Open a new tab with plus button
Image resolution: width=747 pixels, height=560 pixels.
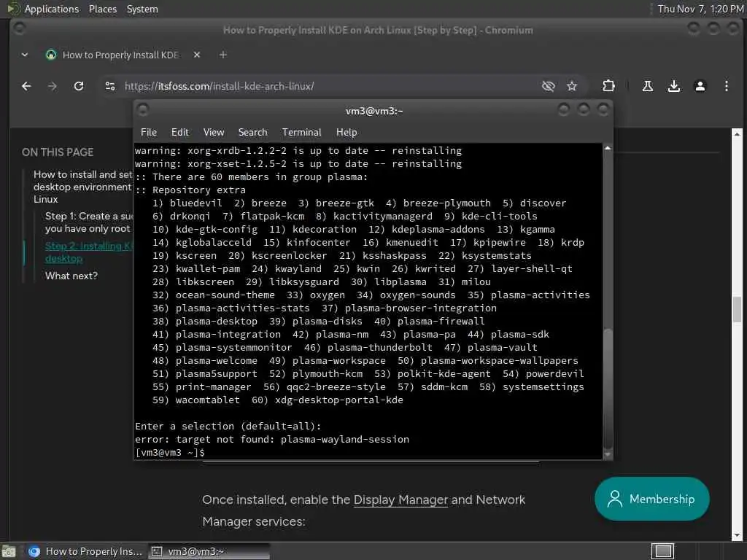point(223,55)
